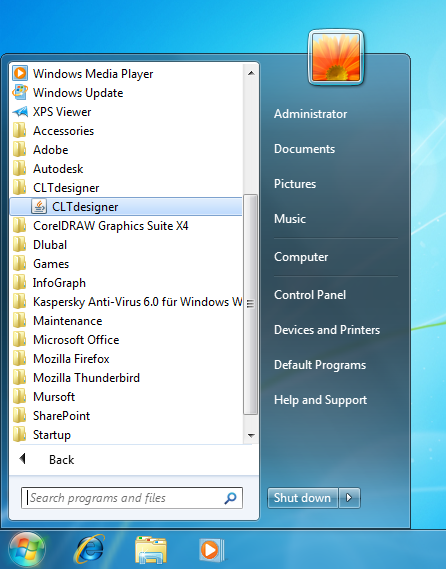Screen dimensions: 446x569
Task: Open Windows Update from the list
Action: click(126, 93)
